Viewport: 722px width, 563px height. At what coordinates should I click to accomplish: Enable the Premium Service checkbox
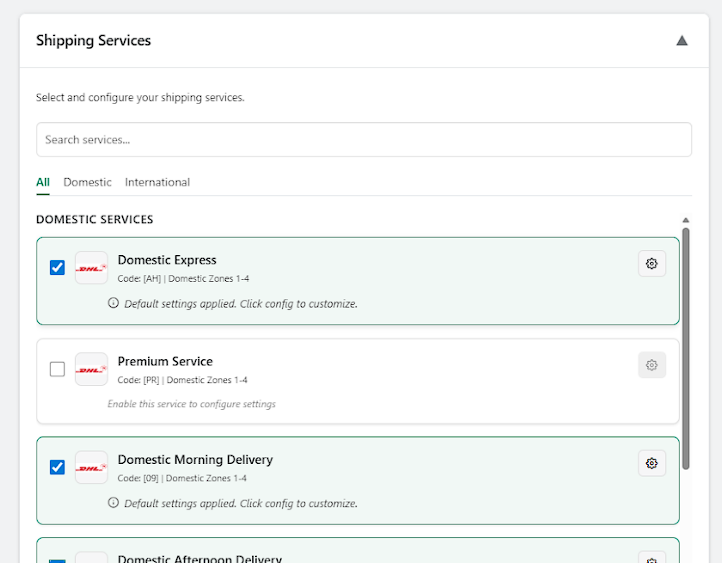(x=57, y=369)
